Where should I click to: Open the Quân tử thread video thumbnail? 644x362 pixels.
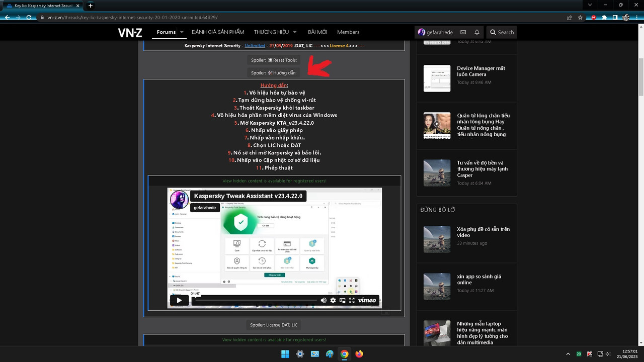[437, 125]
